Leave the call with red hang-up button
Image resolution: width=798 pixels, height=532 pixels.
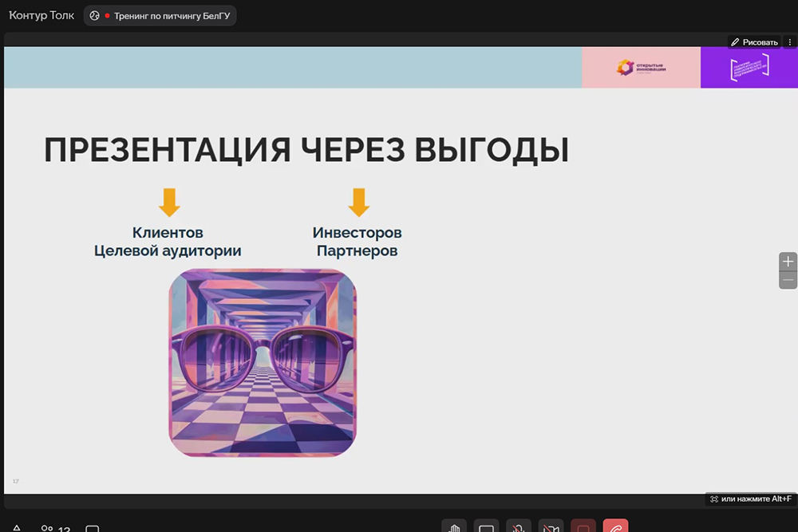click(615, 527)
